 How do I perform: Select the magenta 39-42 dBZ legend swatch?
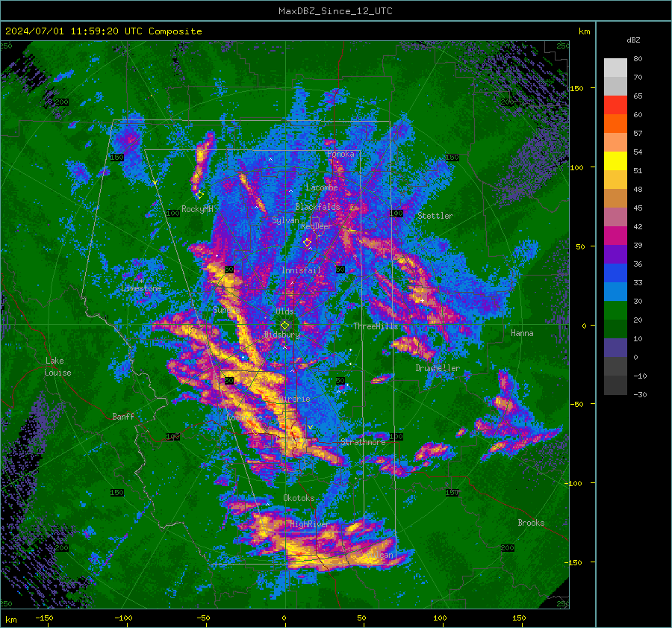(x=615, y=236)
